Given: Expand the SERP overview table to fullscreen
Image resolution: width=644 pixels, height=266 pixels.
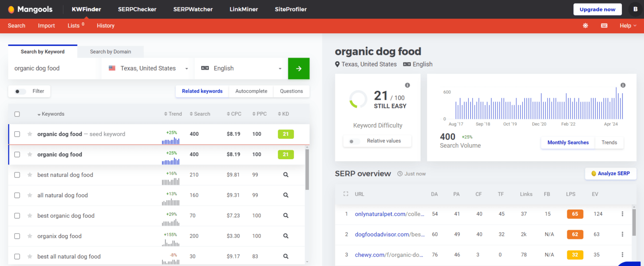Looking at the screenshot, I should coord(347,194).
